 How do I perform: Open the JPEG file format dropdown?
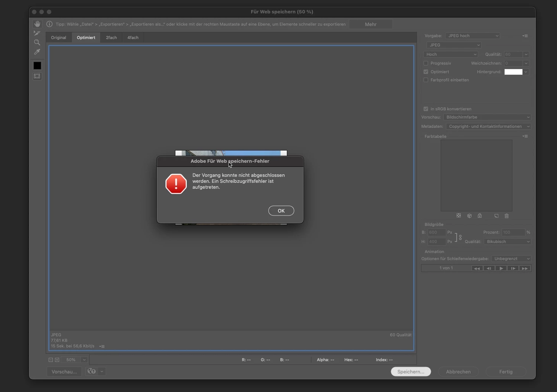(454, 45)
